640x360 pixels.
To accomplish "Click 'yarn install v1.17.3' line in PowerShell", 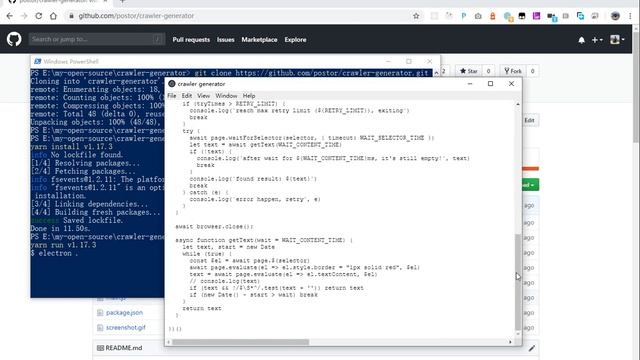I will coord(71,147).
